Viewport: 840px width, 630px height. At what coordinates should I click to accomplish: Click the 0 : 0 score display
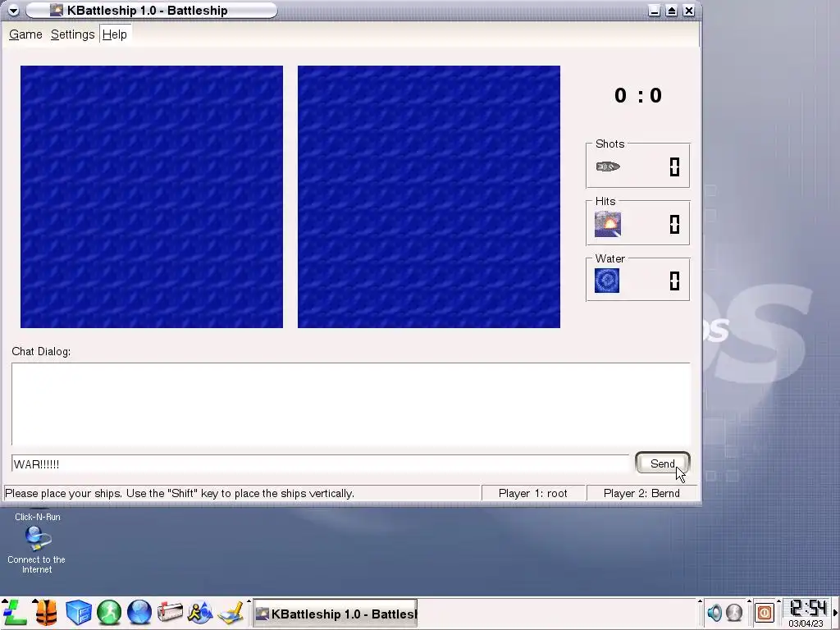pyautogui.click(x=638, y=95)
